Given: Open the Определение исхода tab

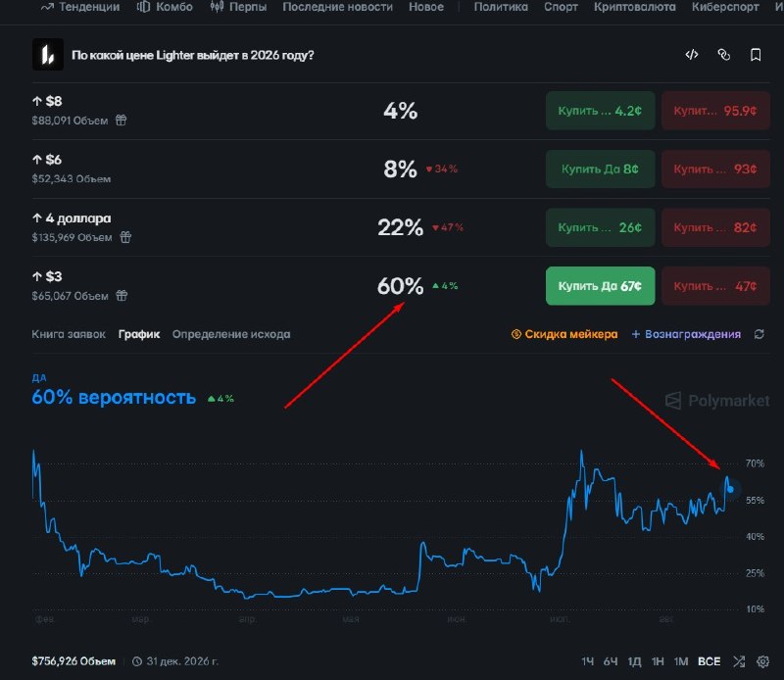Looking at the screenshot, I should point(231,334).
